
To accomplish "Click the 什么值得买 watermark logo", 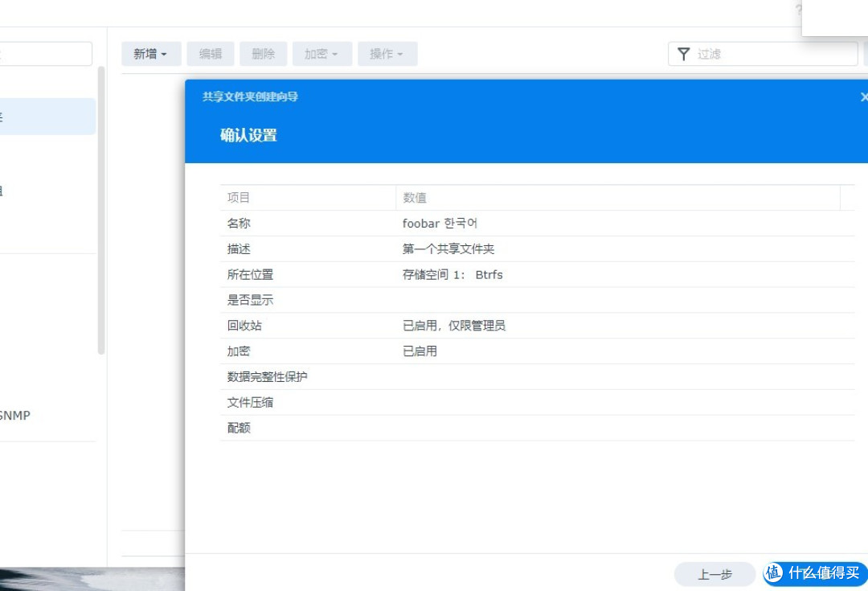I will click(813, 573).
